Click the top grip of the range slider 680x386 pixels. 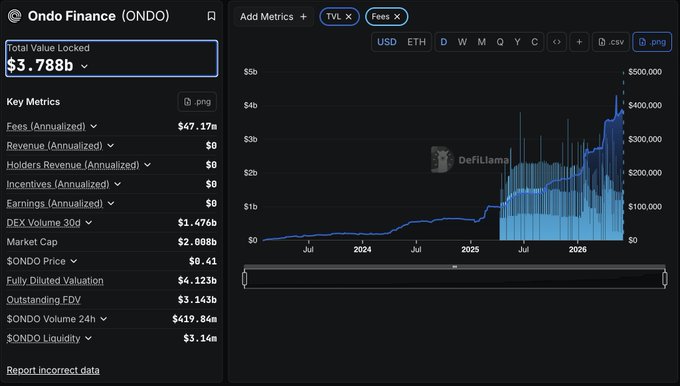pos(454,267)
